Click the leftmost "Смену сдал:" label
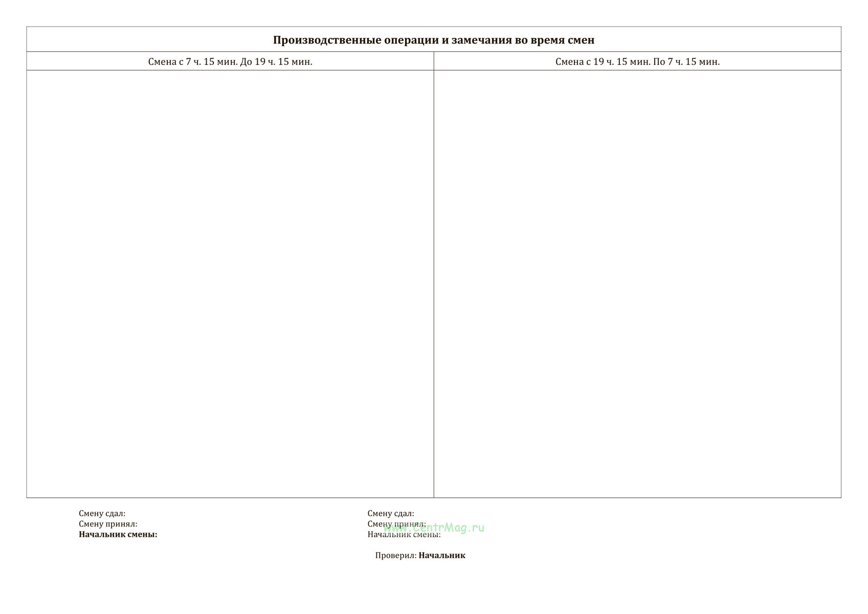Viewport: 868px width, 614px height. (102, 513)
